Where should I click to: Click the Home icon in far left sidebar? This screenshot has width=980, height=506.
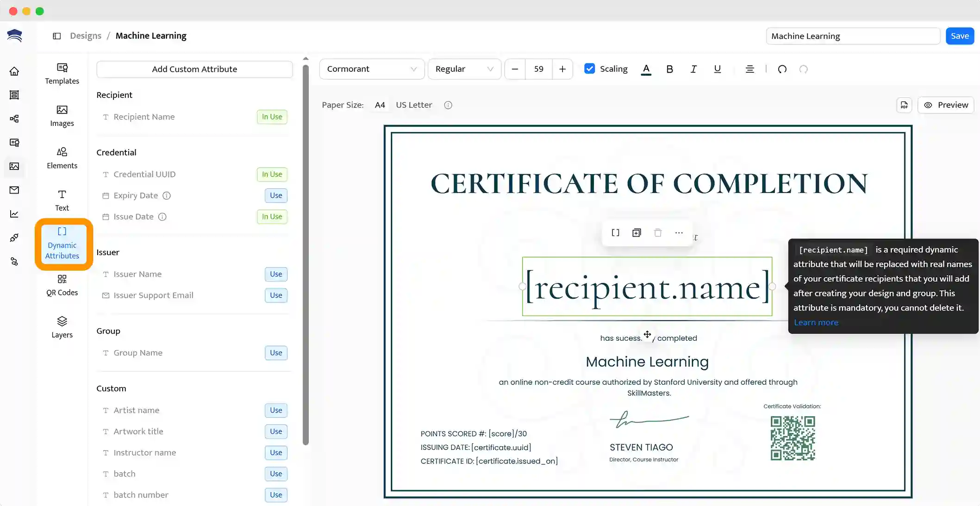point(14,71)
